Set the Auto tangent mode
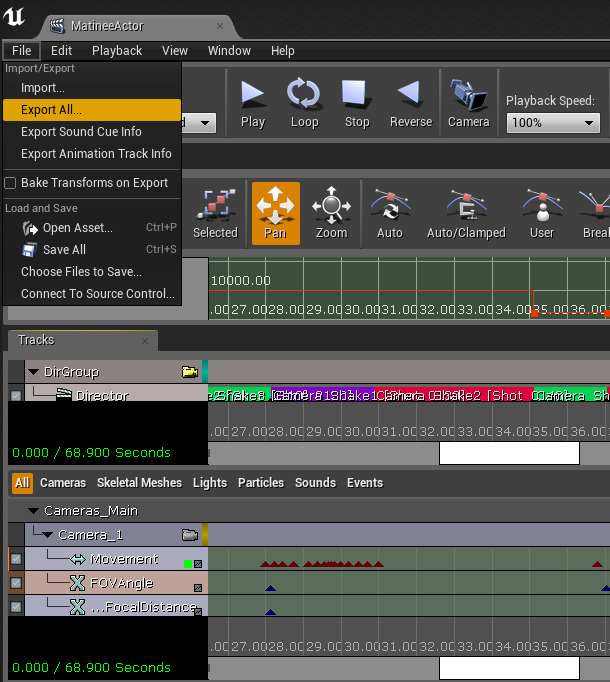 (x=389, y=213)
